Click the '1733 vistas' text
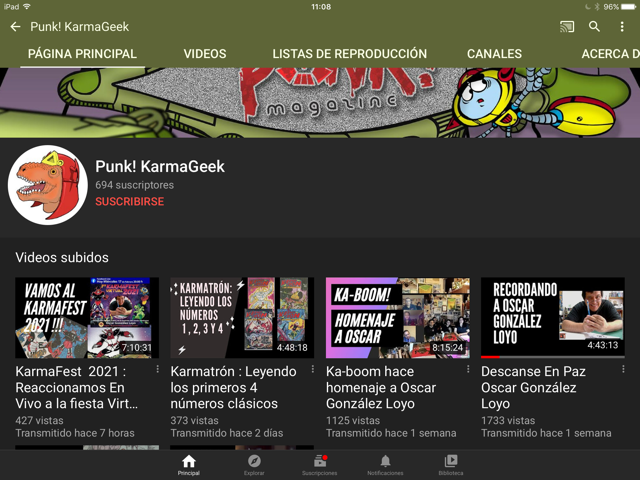640x480 pixels. [x=508, y=420]
